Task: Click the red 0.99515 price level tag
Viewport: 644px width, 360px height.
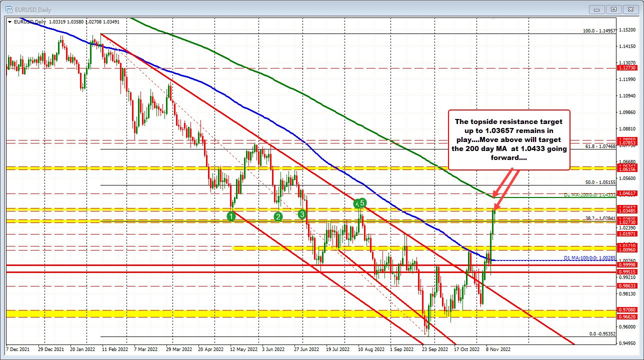Action: pos(627,271)
